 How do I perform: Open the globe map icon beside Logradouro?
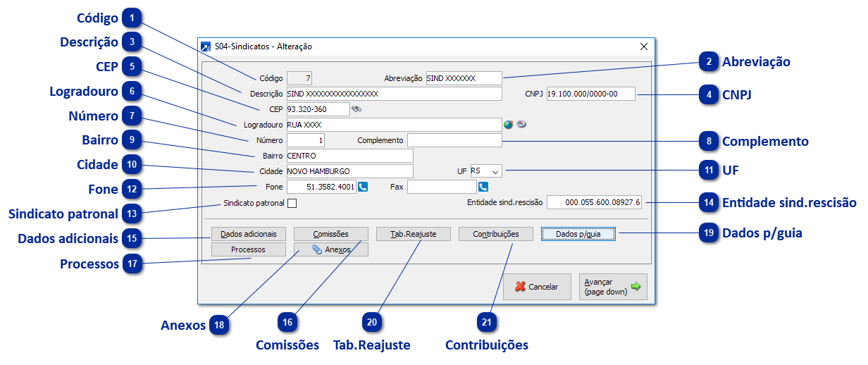click(x=509, y=125)
